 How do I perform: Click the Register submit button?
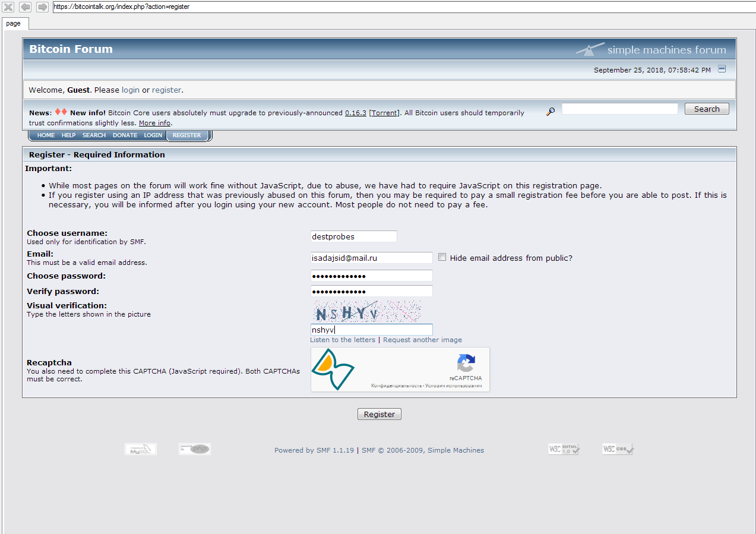point(379,414)
